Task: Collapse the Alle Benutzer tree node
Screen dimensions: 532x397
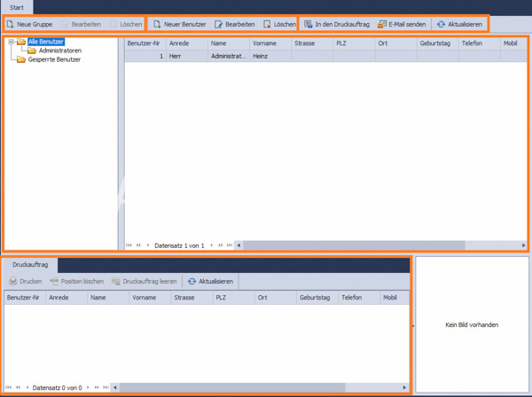Action: click(12, 42)
